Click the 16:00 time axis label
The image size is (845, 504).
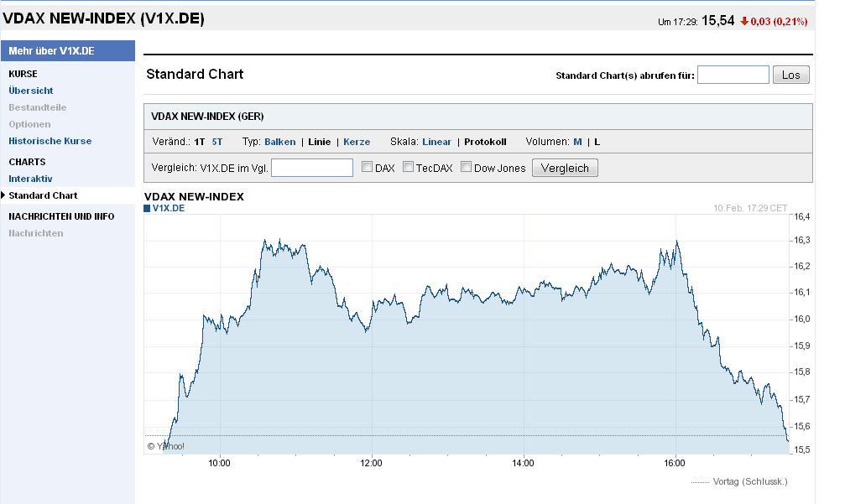tap(675, 463)
